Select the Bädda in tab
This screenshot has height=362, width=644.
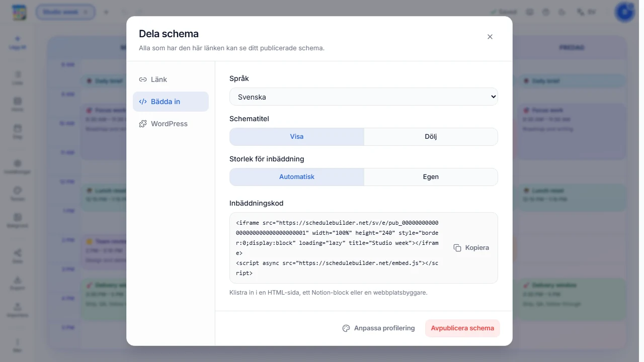[x=171, y=102]
